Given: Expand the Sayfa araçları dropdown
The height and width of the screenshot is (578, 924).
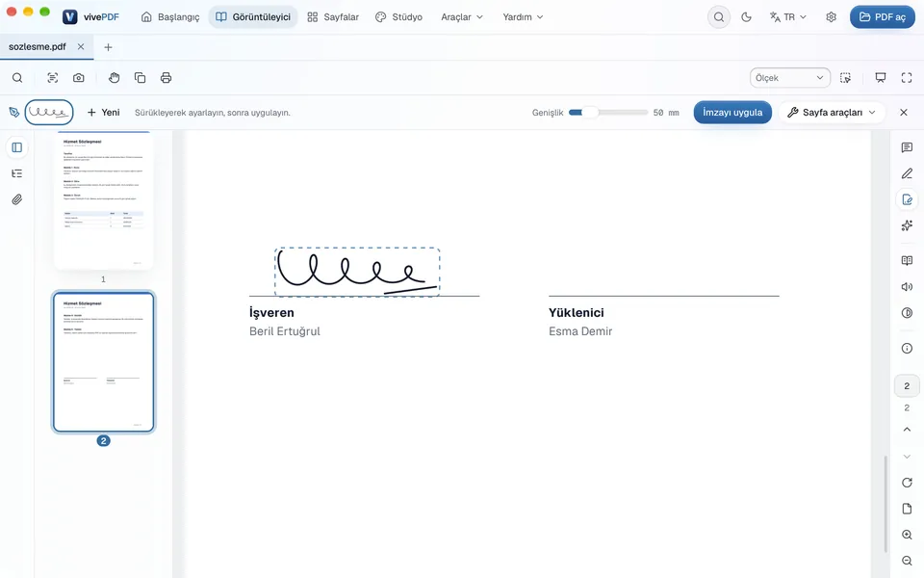Looking at the screenshot, I should coord(832,112).
